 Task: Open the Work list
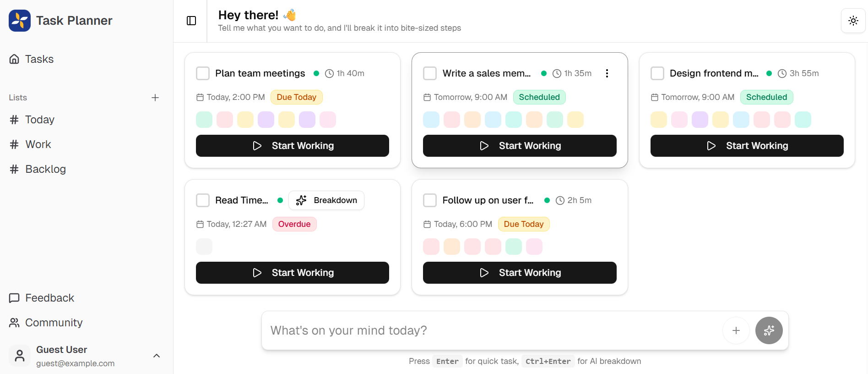click(38, 144)
